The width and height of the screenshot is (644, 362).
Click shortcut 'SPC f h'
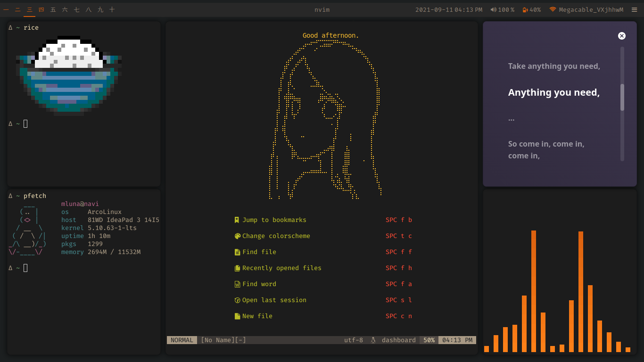[x=399, y=268]
